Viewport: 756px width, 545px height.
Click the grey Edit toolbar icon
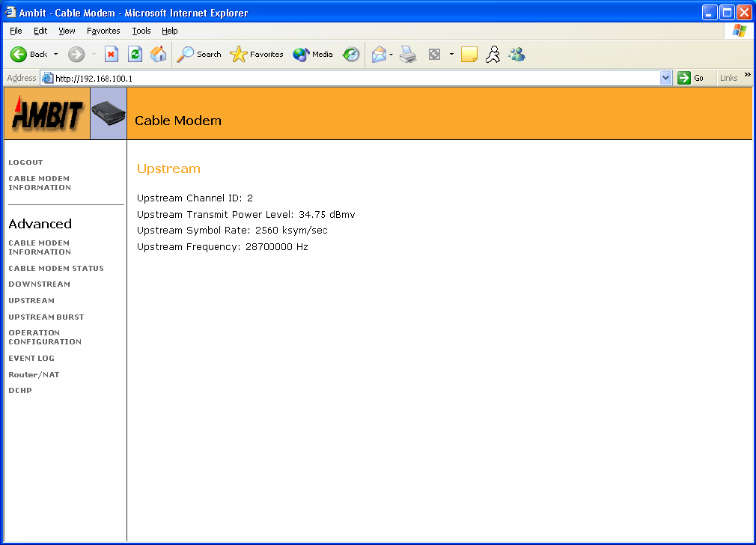(x=434, y=55)
